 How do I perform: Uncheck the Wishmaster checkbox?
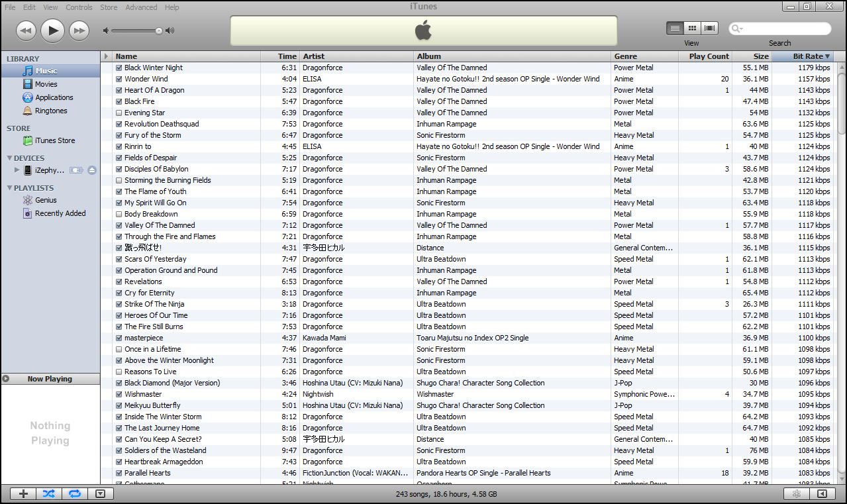tap(119, 394)
